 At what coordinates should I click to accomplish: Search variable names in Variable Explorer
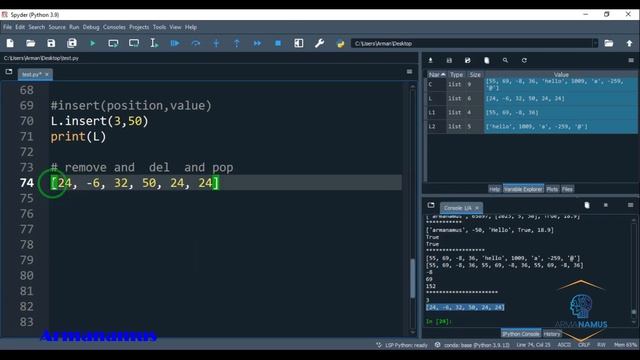(505, 60)
